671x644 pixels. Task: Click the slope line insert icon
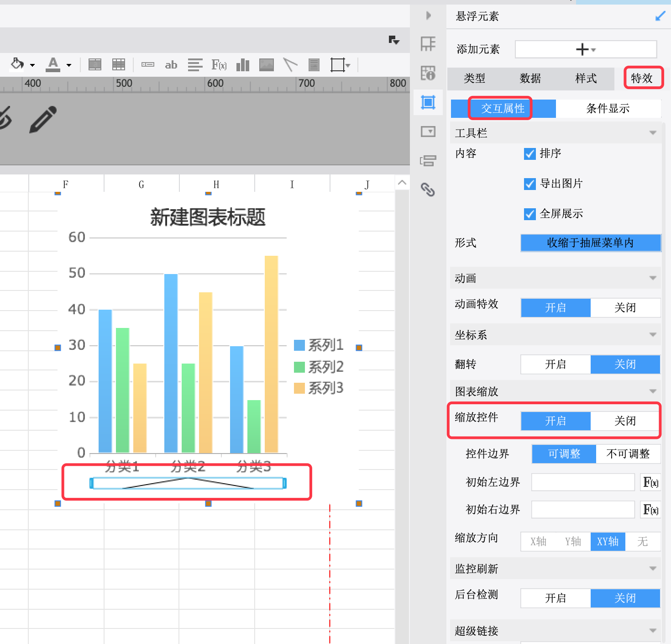click(290, 65)
